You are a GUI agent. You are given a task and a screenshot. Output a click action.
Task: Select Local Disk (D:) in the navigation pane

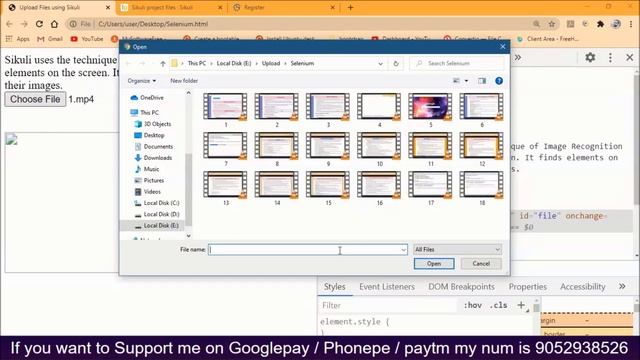pos(161,214)
